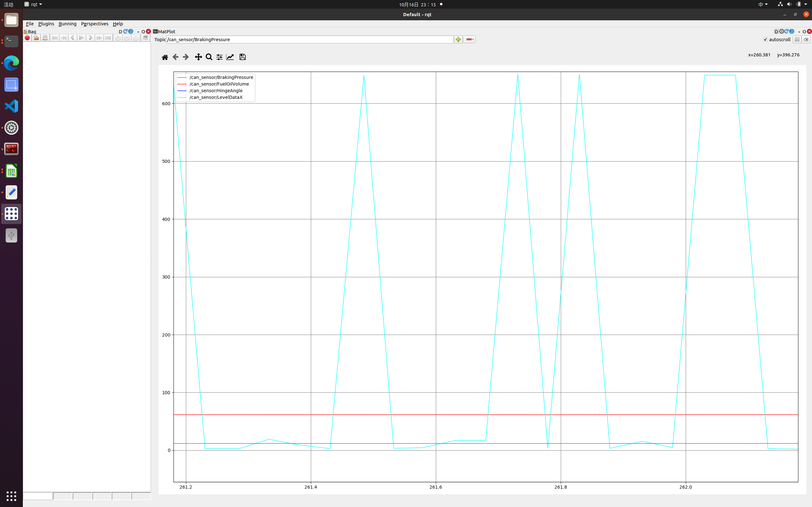Open Configure subplots sliders icon
This screenshot has height=507, width=812.
click(x=219, y=57)
